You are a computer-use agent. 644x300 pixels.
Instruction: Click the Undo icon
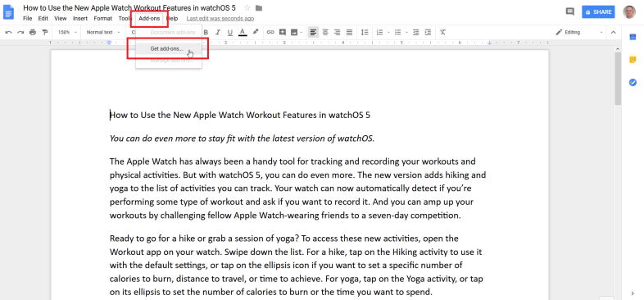click(9, 32)
